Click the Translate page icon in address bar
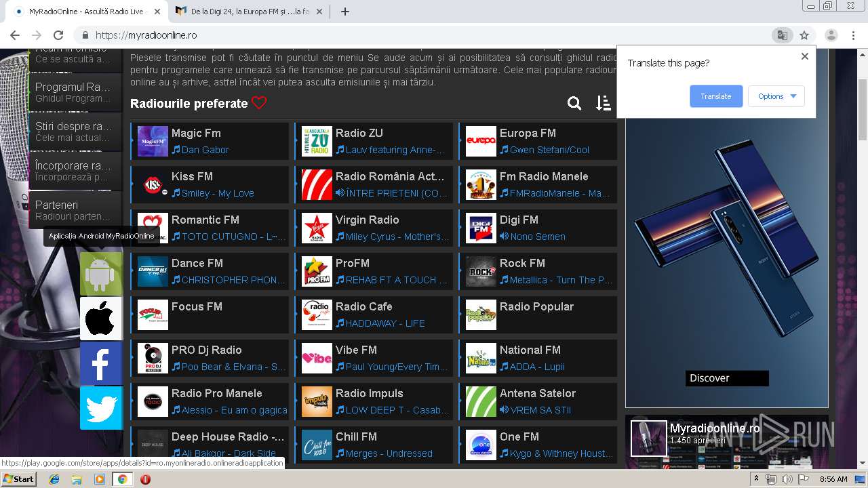This screenshot has width=868, height=488. 782,35
